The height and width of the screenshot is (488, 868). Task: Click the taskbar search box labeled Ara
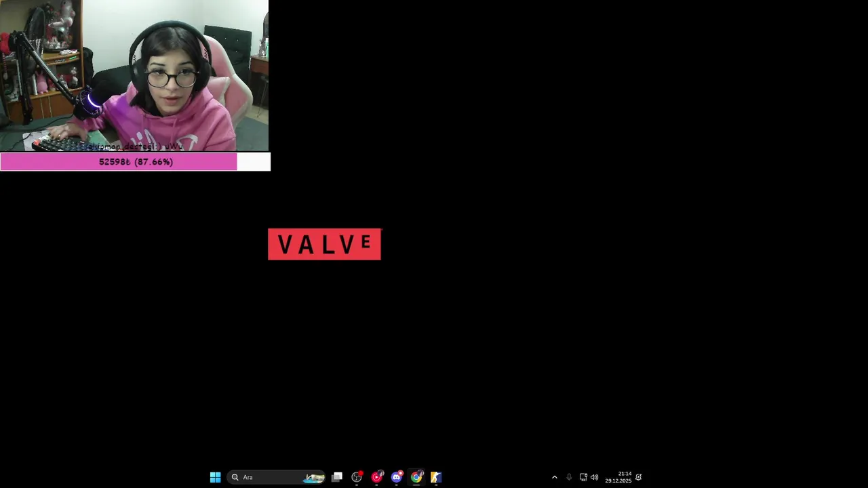[x=277, y=477]
